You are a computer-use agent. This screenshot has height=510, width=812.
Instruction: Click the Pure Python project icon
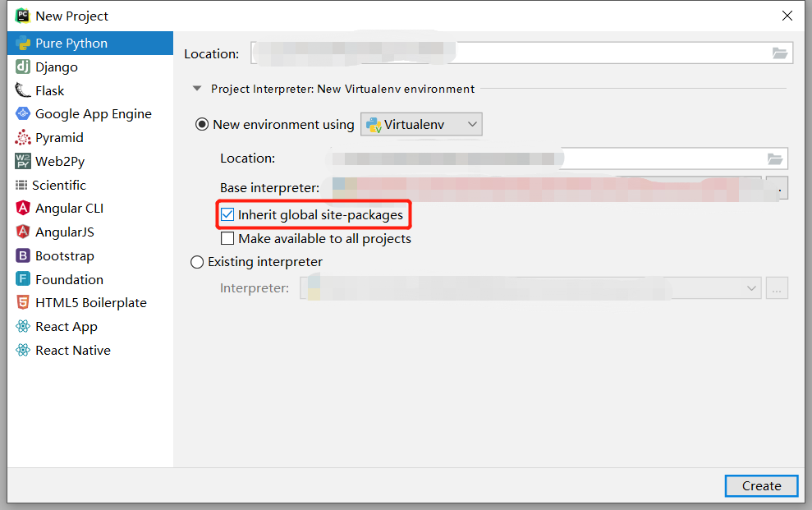point(23,43)
